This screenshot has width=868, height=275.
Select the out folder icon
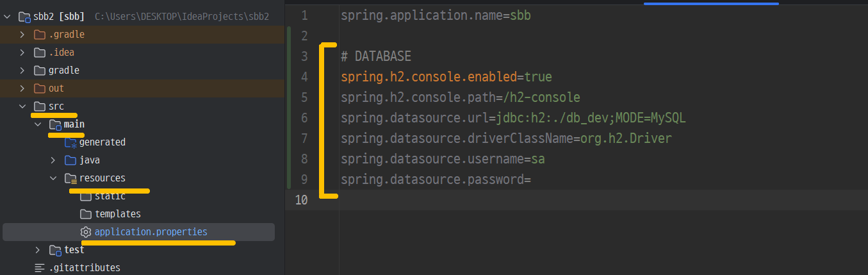40,88
